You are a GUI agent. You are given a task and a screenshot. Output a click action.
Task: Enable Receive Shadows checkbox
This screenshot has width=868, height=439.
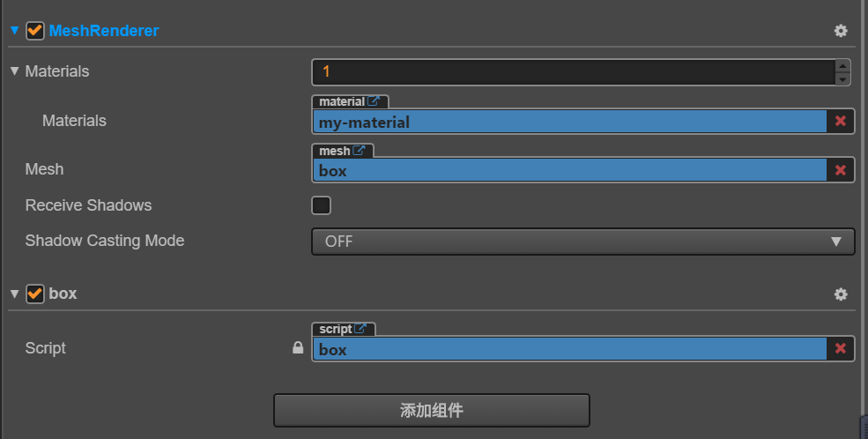point(321,205)
